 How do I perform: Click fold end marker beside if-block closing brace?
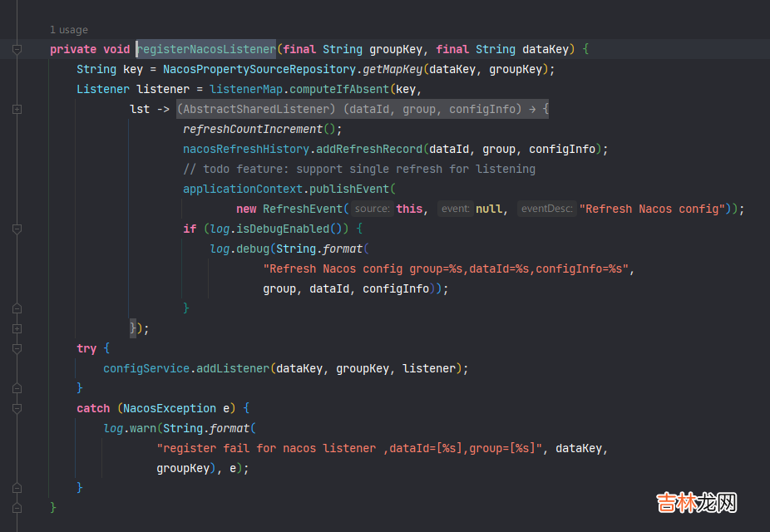[17, 308]
